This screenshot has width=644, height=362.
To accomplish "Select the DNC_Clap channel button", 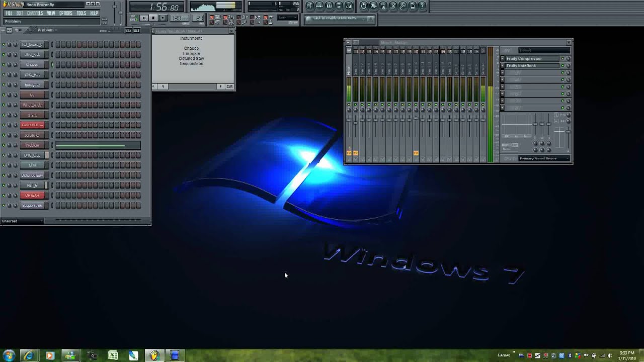I will click(x=32, y=155).
